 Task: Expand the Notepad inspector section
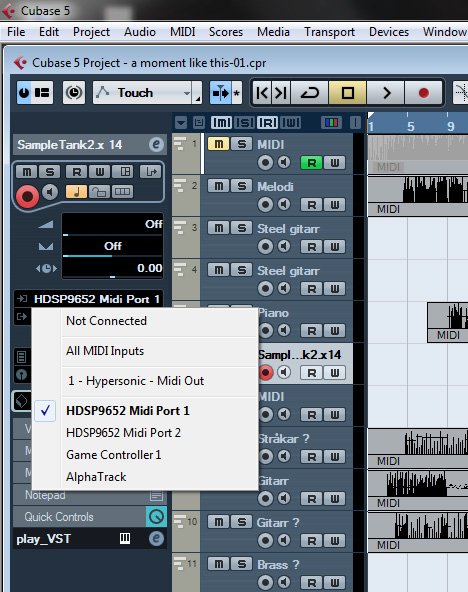(90, 495)
